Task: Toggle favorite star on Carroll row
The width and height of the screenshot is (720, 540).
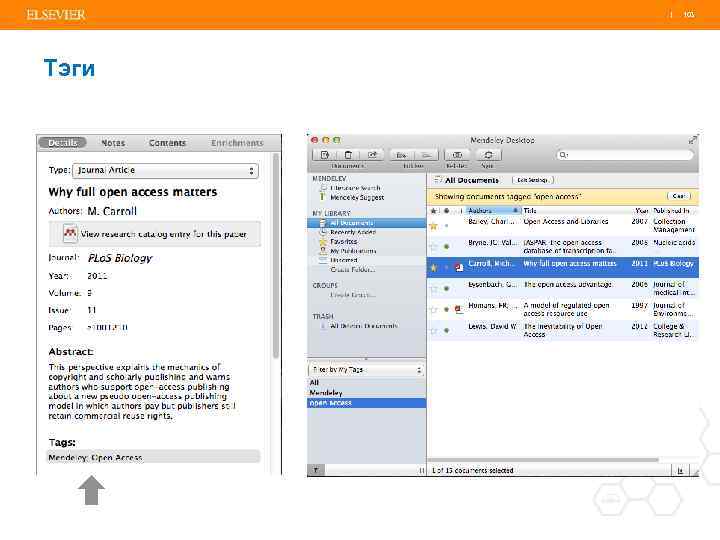Action: tap(433, 267)
